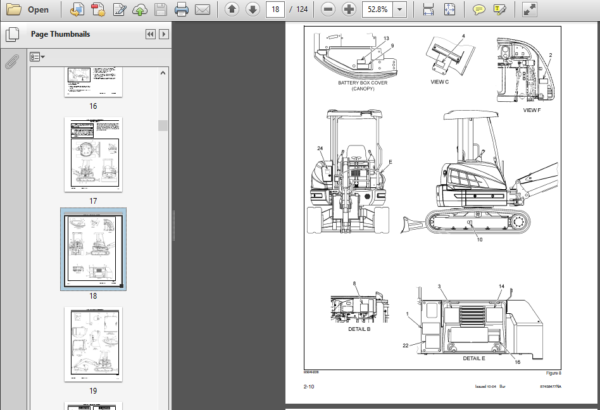This screenshot has height=410, width=600.
Task: Click the thumbnail label 19
Action: click(x=93, y=391)
